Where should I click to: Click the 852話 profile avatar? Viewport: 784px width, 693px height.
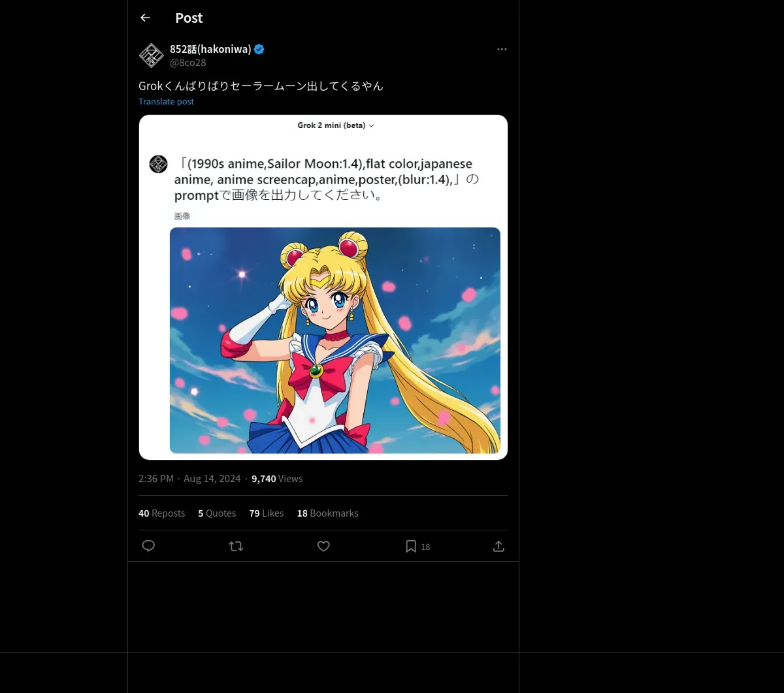tap(152, 56)
